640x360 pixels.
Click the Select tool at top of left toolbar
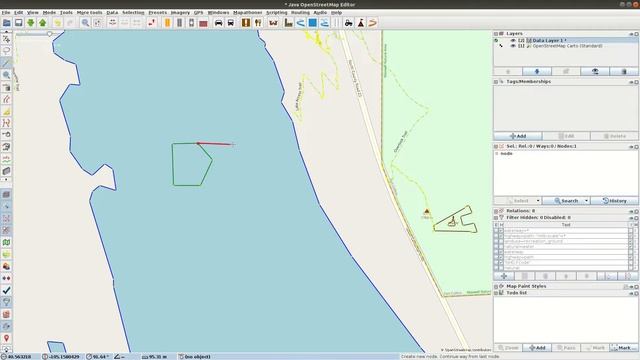click(x=6, y=39)
